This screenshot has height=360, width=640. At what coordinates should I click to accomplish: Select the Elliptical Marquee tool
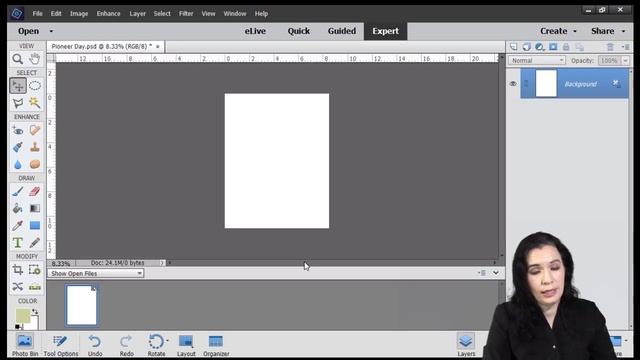35,86
